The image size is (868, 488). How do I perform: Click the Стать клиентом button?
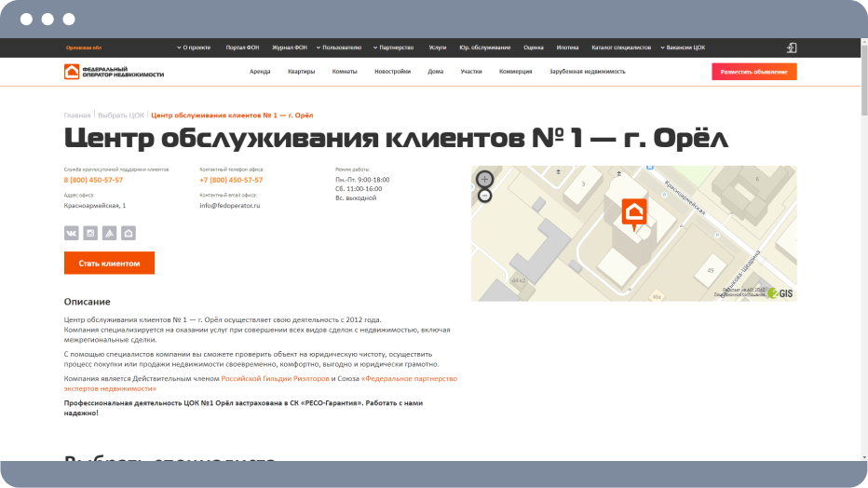click(109, 264)
